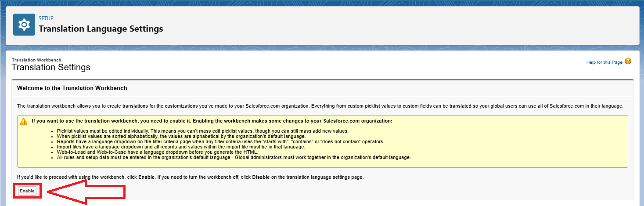Click the Translation Settings page title
The width and height of the screenshot is (644, 206).
(51, 67)
